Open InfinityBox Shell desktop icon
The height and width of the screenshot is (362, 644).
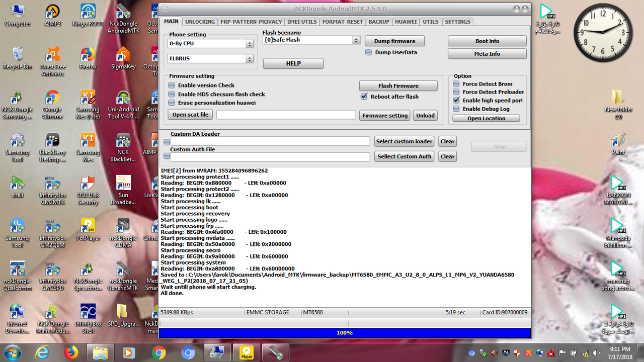(88, 318)
